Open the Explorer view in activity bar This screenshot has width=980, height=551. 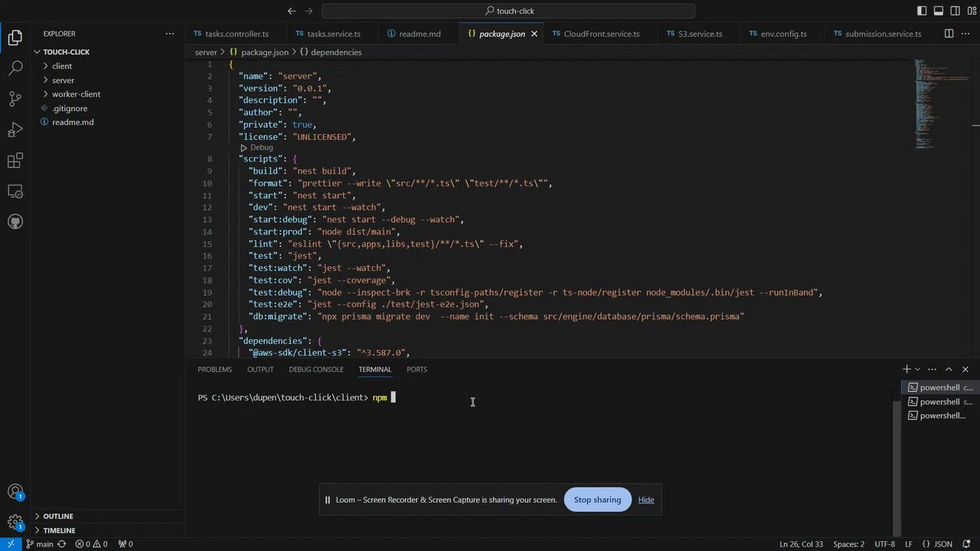(x=15, y=37)
